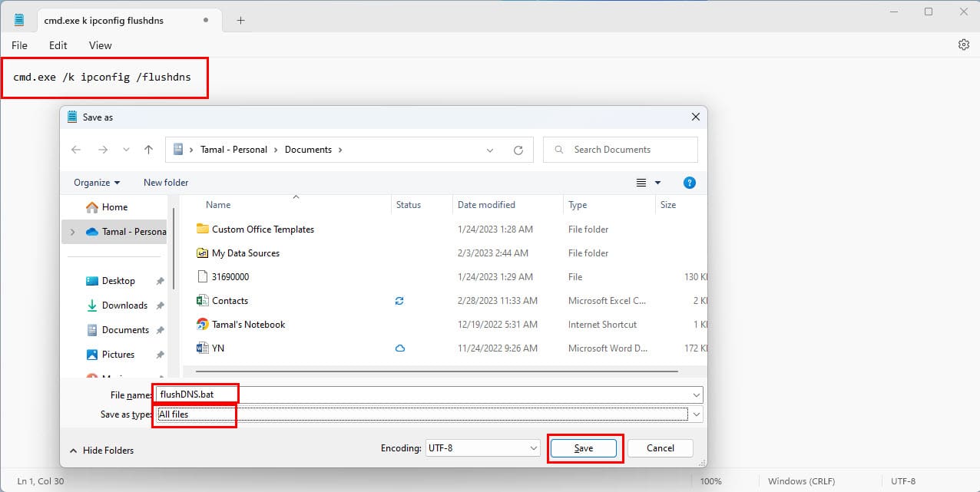Image resolution: width=980 pixels, height=492 pixels.
Task: Click the 100% zoom status entry
Action: 710,481
